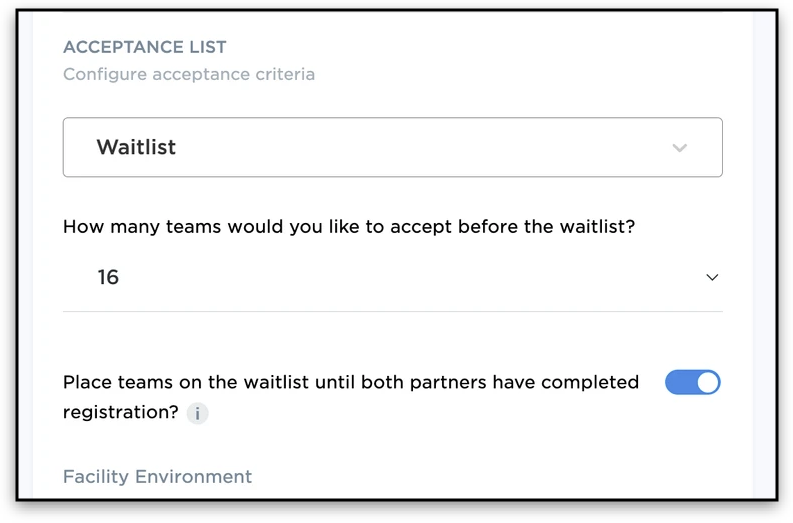This screenshot has height=523, width=793.
Task: Click the number 16 in team field
Action: (x=108, y=277)
